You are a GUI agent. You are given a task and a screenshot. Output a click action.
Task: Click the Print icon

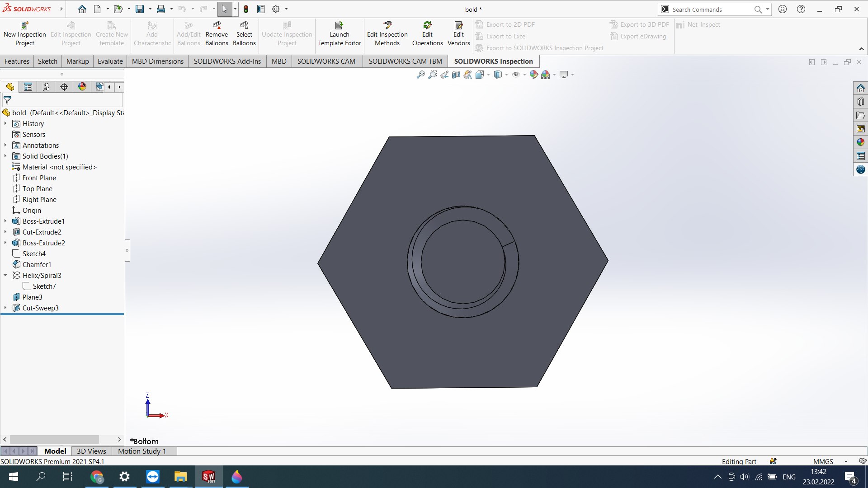click(x=161, y=9)
